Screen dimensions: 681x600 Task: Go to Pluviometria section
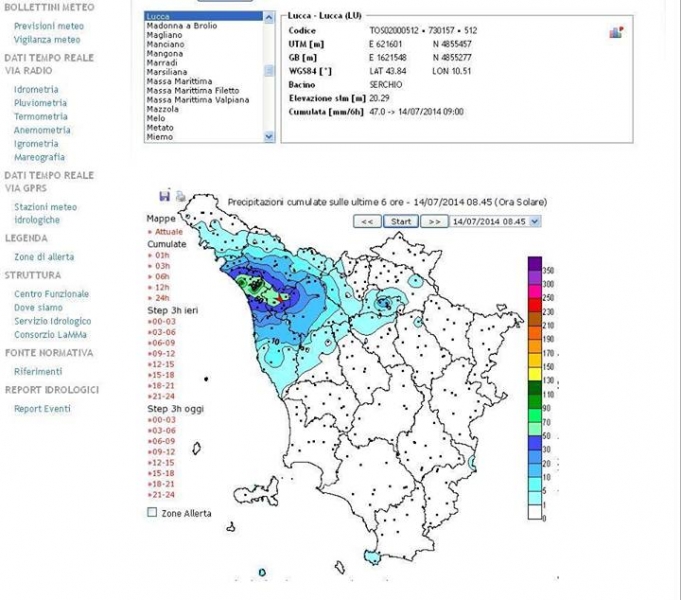[x=40, y=103]
